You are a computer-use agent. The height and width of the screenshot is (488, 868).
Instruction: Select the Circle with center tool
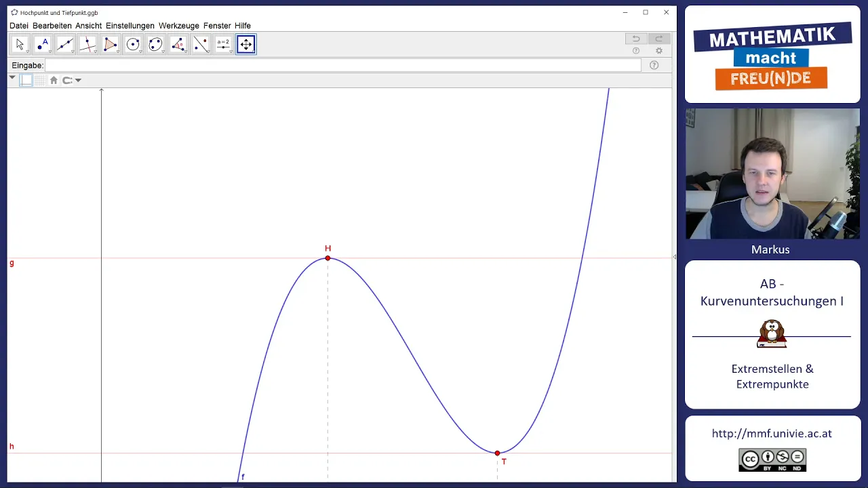pyautogui.click(x=133, y=45)
